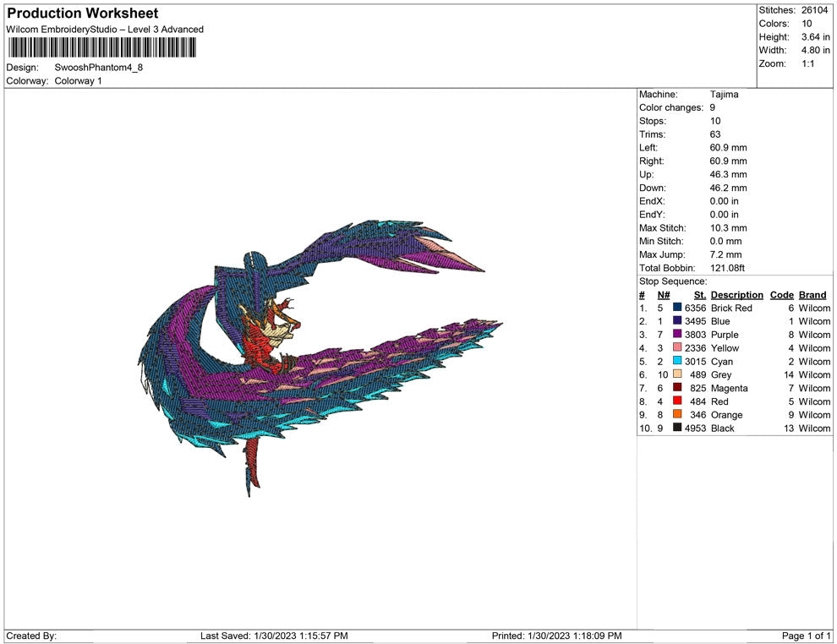The image size is (837, 644).
Task: Select the Code column header
Action: coord(781,295)
